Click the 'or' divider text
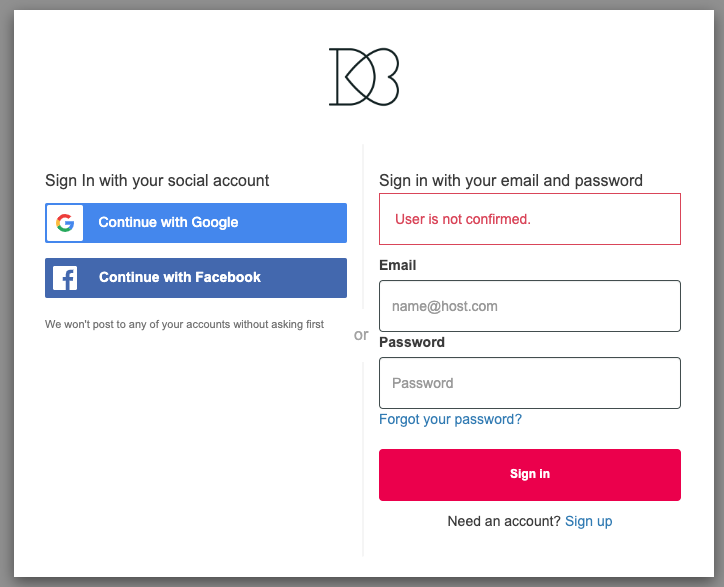 (361, 335)
